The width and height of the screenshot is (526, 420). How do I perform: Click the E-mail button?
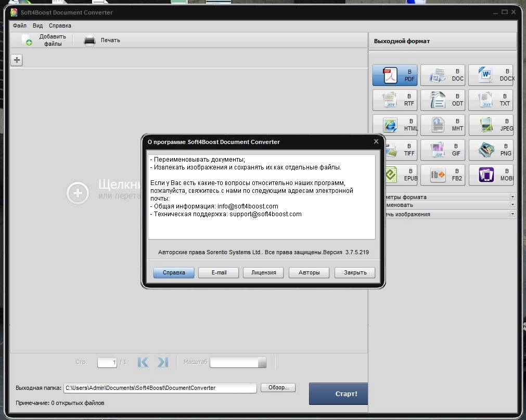219,272
